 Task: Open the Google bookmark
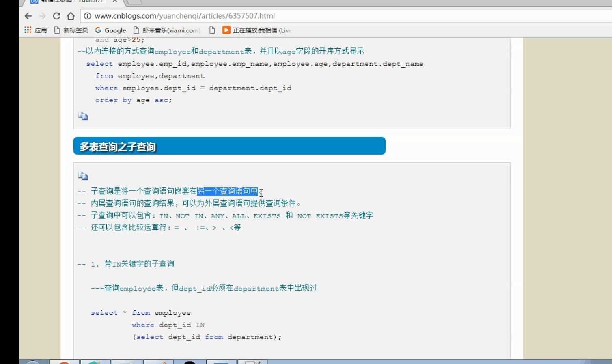pyautogui.click(x=110, y=30)
